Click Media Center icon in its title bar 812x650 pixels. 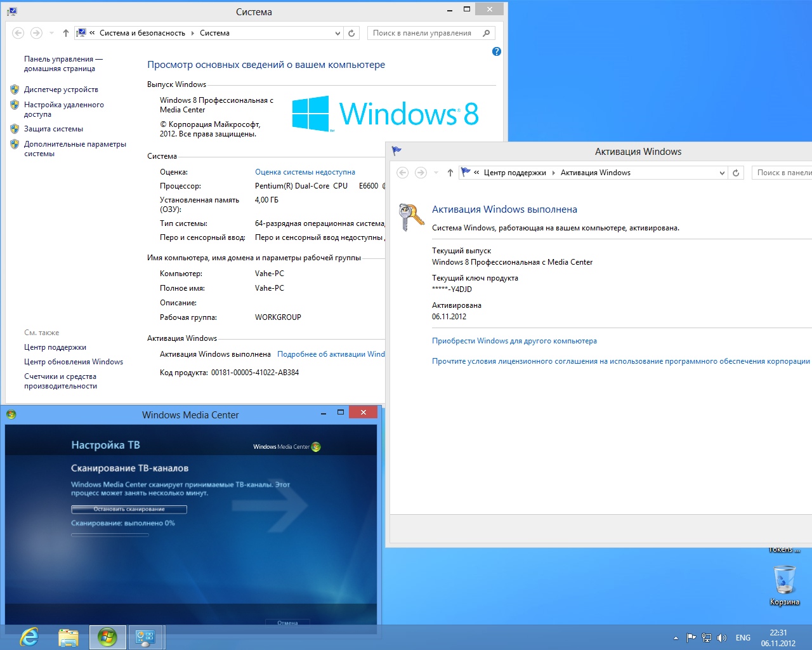(x=11, y=415)
